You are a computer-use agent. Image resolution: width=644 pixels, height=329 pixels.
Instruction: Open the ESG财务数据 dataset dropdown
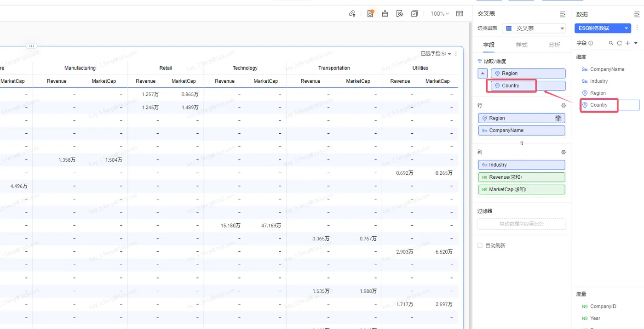[603, 28]
